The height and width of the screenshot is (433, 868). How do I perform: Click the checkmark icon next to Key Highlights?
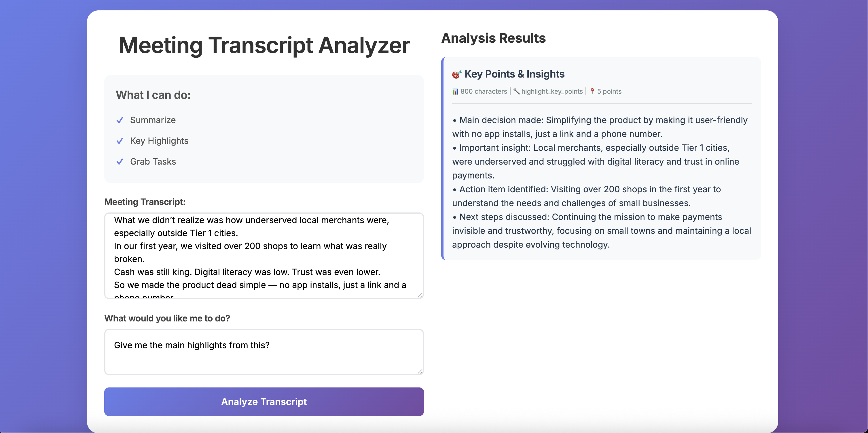pyautogui.click(x=120, y=141)
